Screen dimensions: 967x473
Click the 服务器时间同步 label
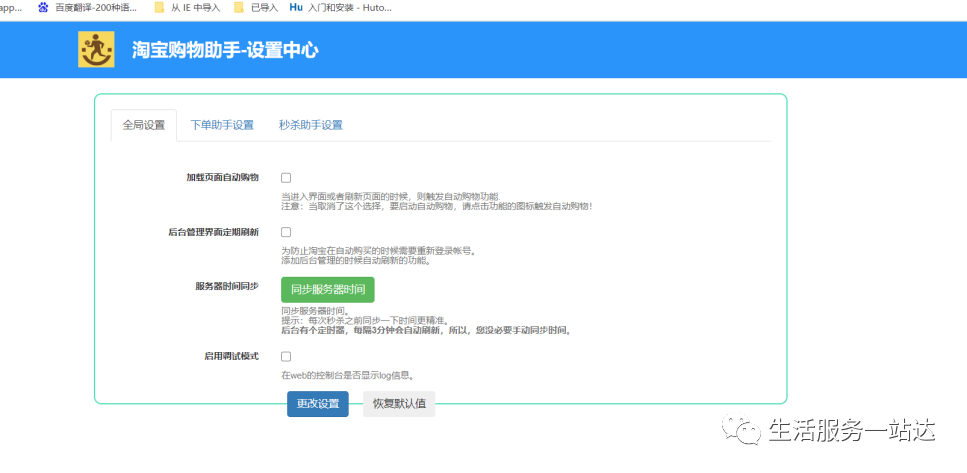click(x=227, y=286)
